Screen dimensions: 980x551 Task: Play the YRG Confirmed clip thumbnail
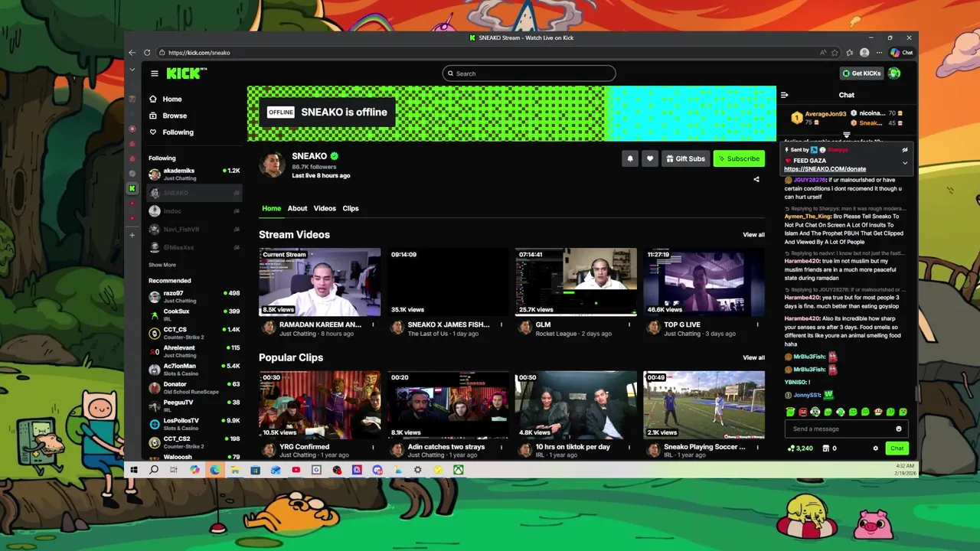319,405
